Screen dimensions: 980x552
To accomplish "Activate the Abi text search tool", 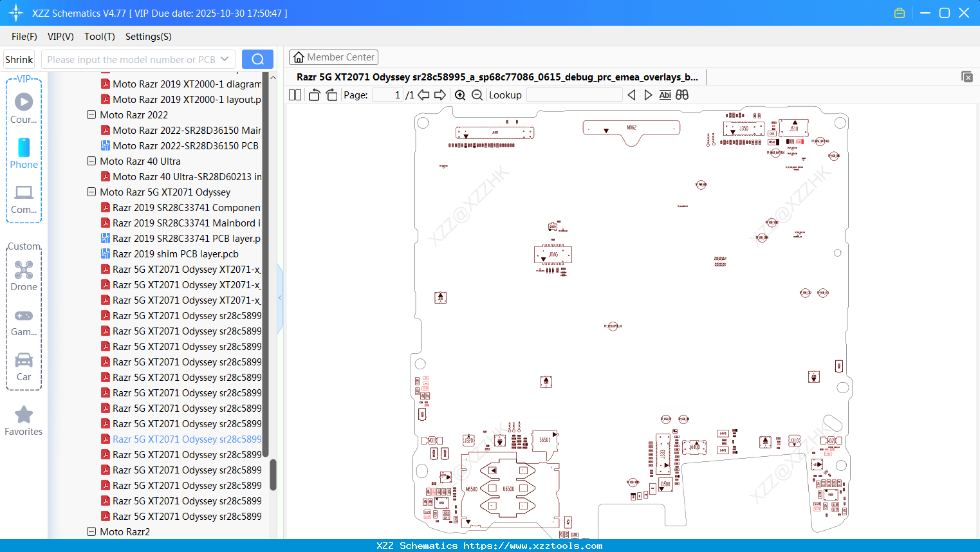I will pos(665,95).
